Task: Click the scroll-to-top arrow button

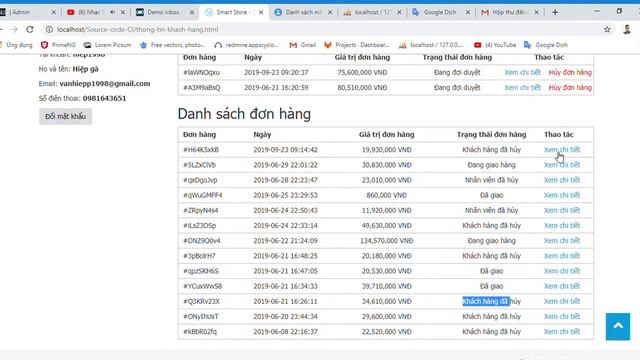Action: point(618,326)
